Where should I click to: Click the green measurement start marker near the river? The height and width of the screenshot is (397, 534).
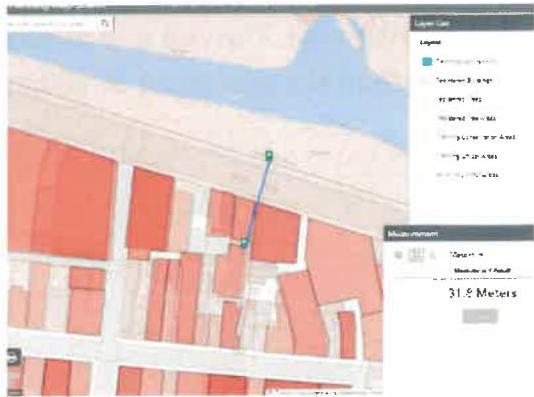tap(269, 155)
